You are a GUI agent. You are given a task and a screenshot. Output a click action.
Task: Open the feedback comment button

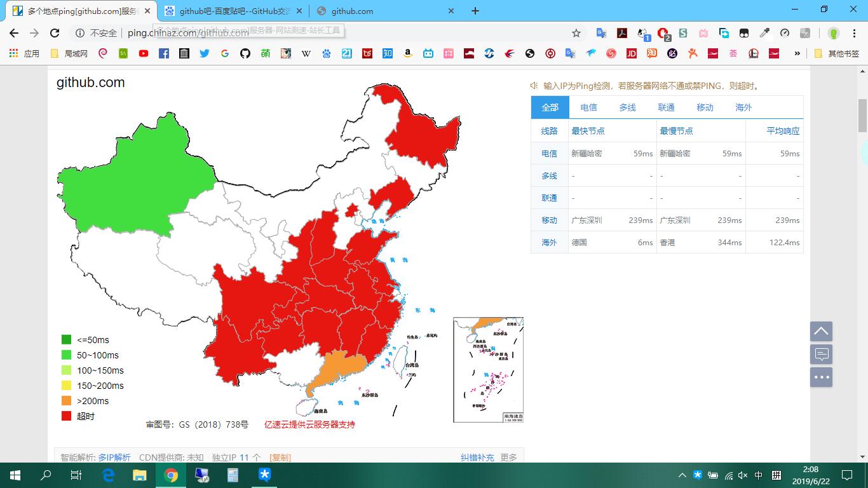pos(821,354)
